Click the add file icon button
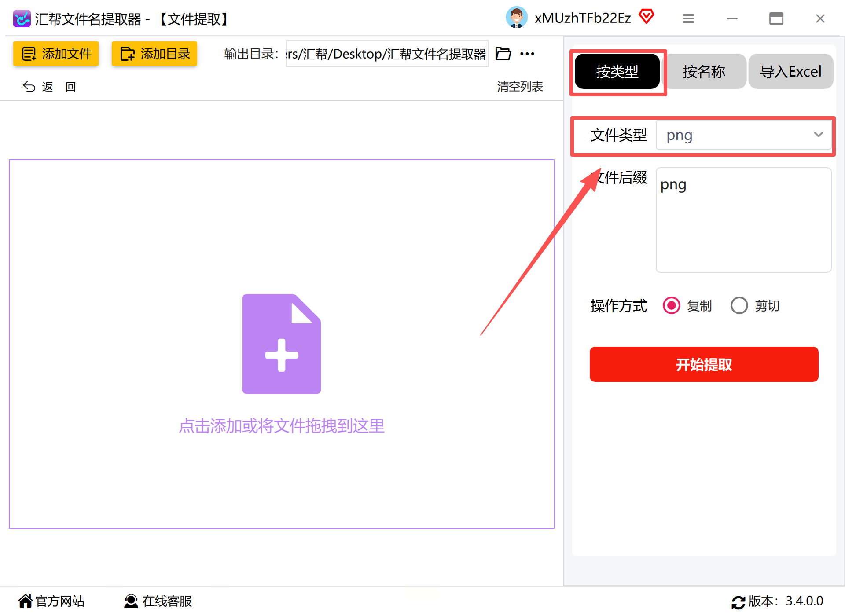Image resolution: width=845 pixels, height=616 pixels. pos(29,54)
